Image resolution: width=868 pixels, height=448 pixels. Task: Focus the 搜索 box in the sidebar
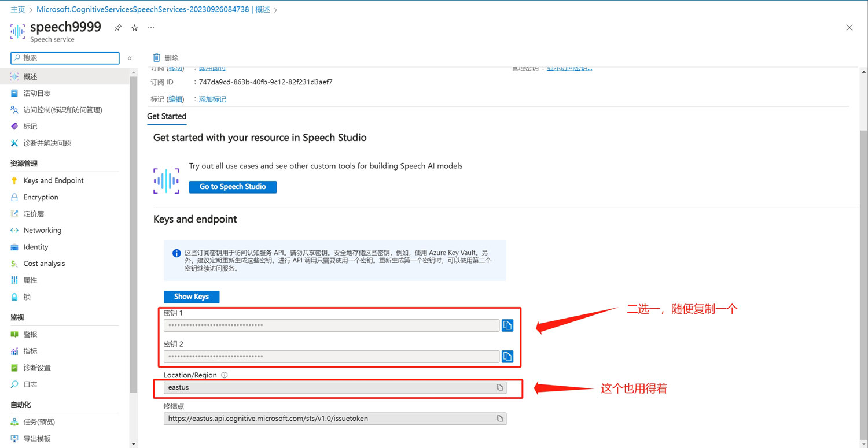click(x=65, y=58)
